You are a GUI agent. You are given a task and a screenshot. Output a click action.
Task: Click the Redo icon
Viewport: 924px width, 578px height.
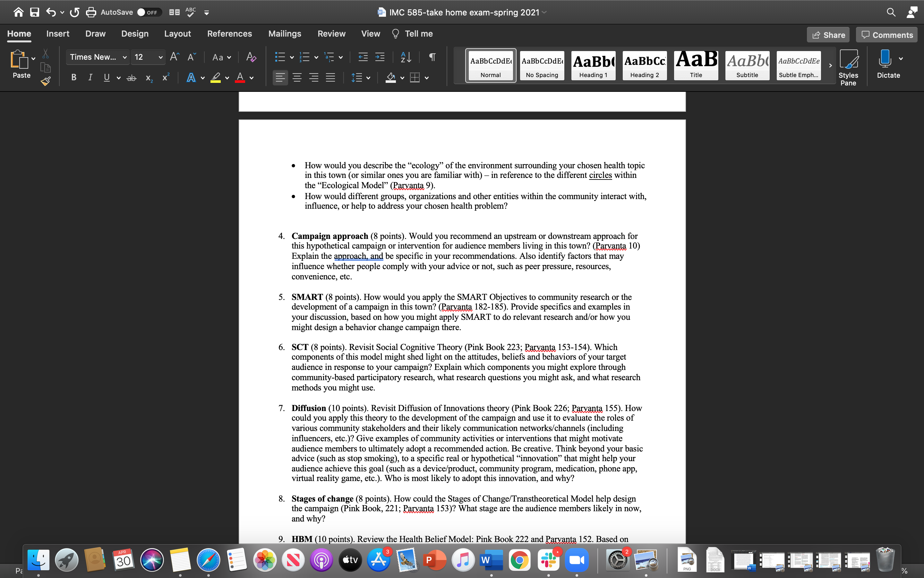point(74,12)
